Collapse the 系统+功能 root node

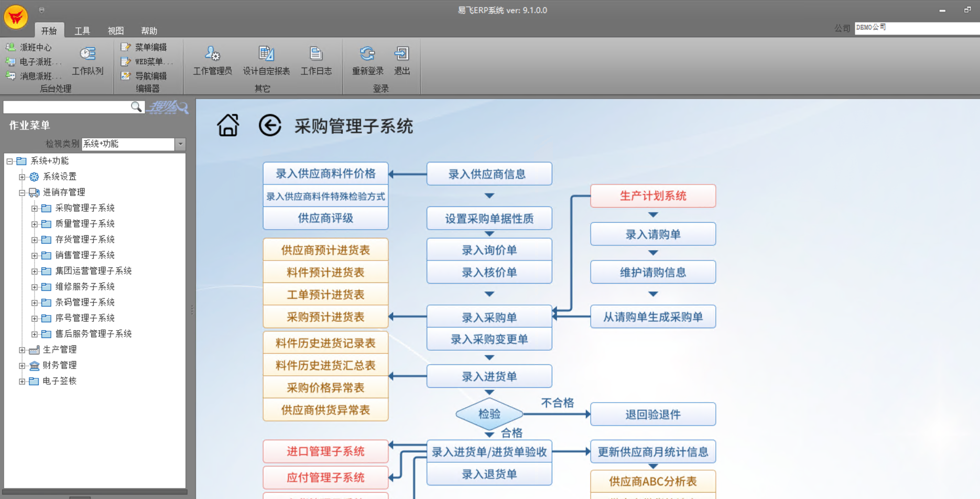[x=9, y=161]
